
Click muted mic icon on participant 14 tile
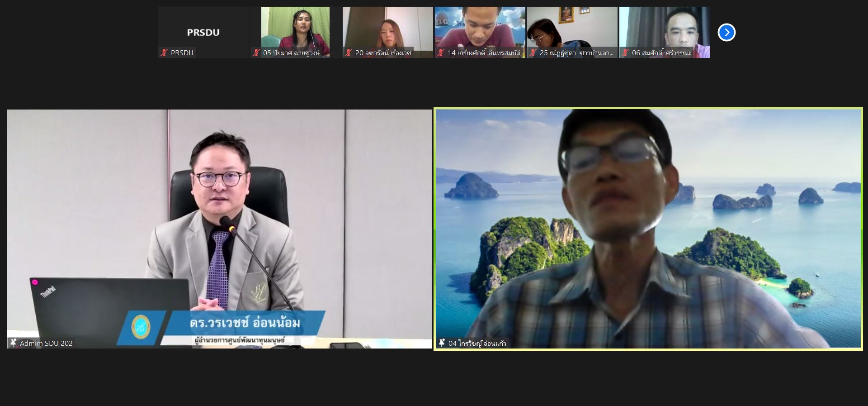coord(441,53)
